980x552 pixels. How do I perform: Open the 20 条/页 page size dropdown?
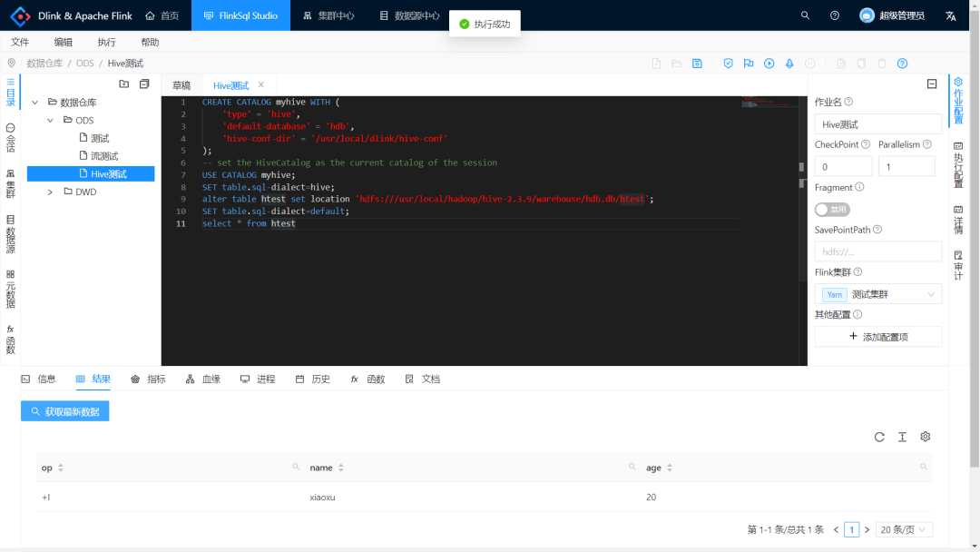904,529
